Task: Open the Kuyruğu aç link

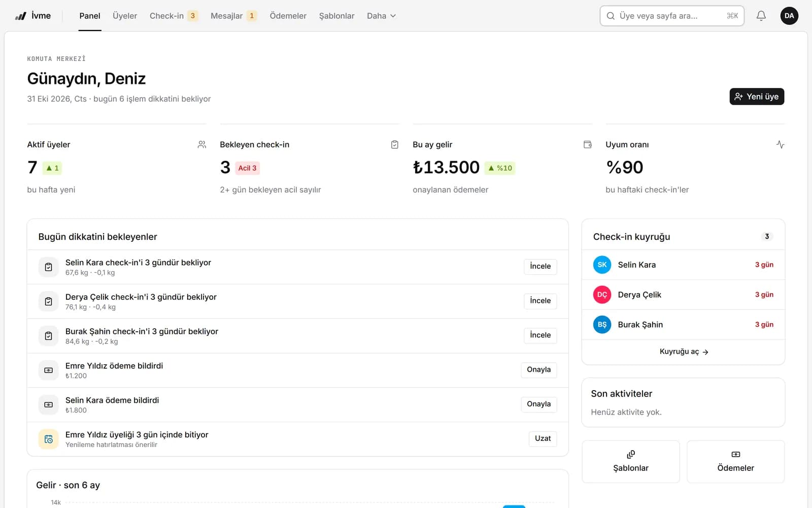Action: (x=683, y=352)
